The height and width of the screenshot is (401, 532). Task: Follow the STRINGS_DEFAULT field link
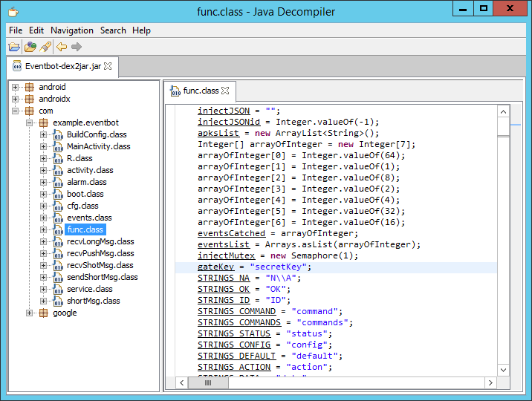coord(237,356)
